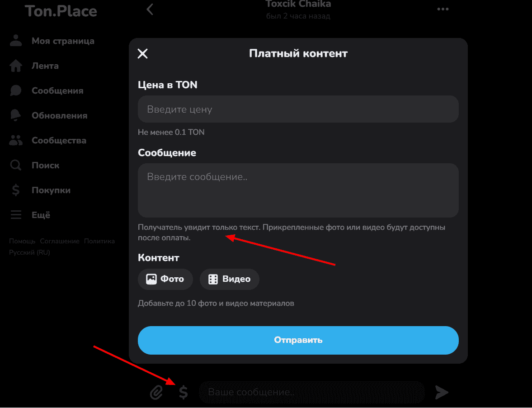Screen dimensions: 532x408
Task: Open Покупки purchases in sidebar
Action: [40, 190]
